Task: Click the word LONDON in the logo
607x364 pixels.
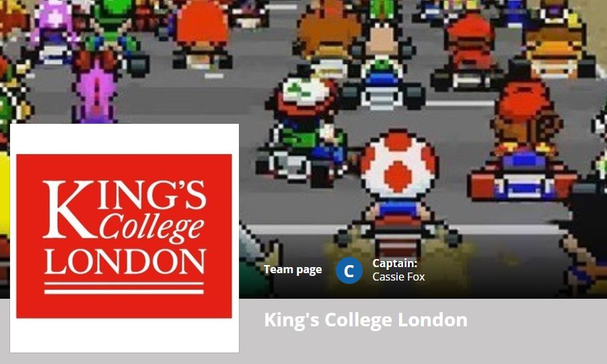Action: 124,262
